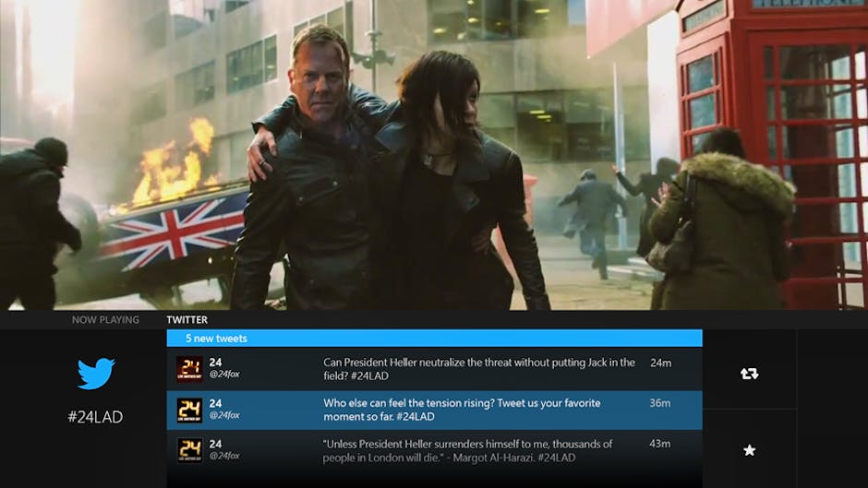Load the 5 new tweets

[434, 339]
